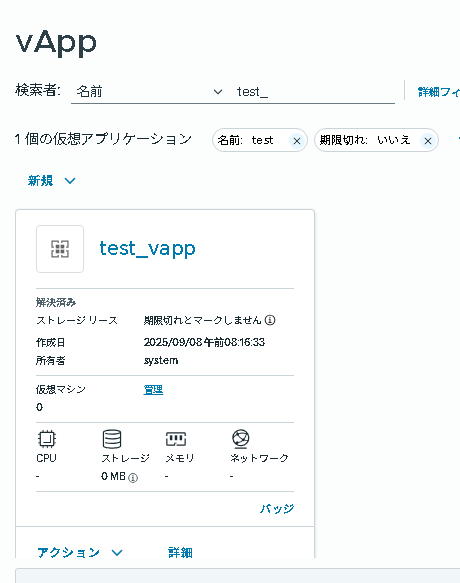Click the 解決済み status text
The width and height of the screenshot is (460, 583).
click(56, 302)
